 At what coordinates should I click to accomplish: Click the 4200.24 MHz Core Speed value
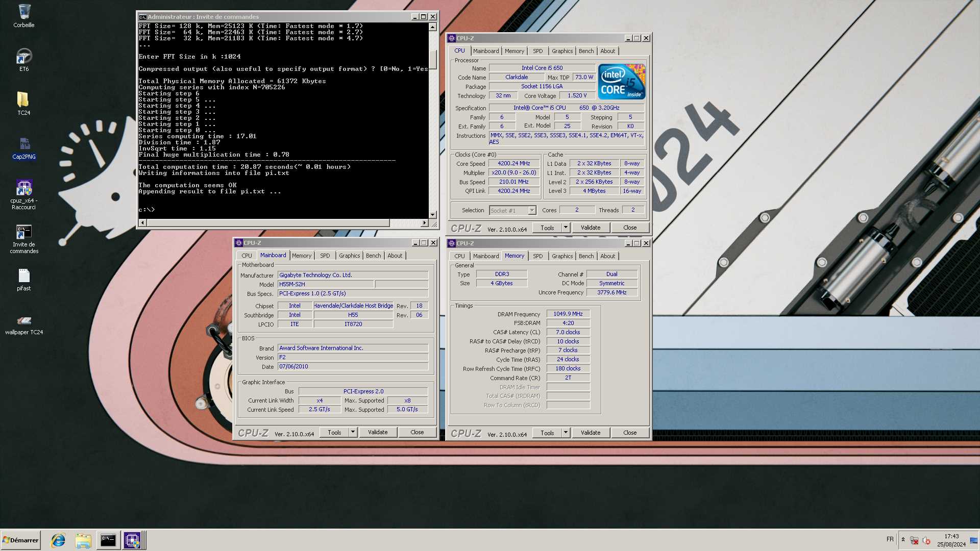514,163
